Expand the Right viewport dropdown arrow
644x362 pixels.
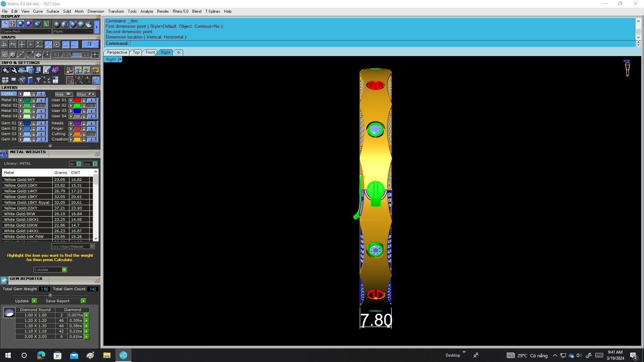[120, 59]
